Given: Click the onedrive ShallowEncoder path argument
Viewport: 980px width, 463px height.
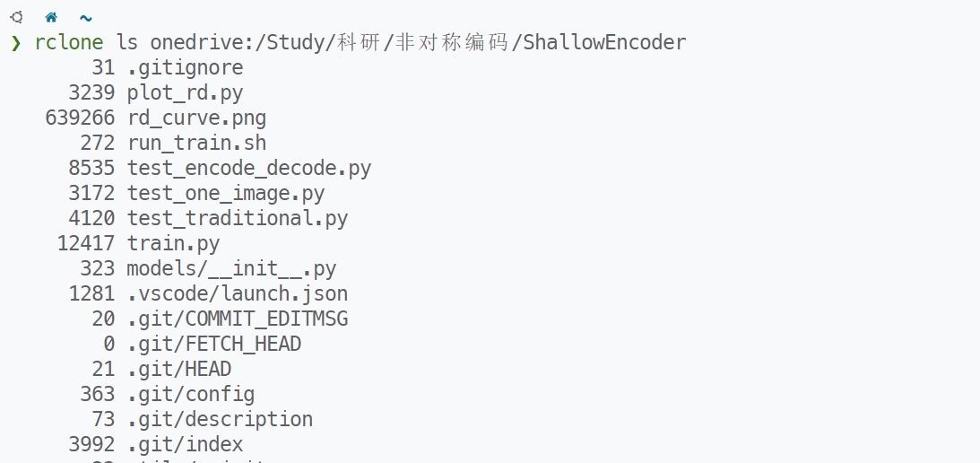Looking at the screenshot, I should [x=418, y=42].
